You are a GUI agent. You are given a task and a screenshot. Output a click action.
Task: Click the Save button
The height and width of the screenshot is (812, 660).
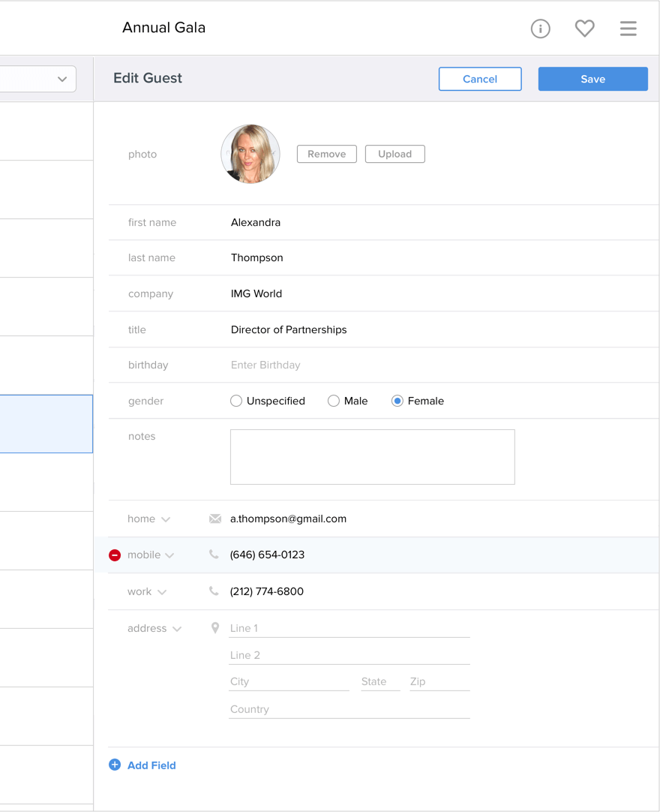[x=592, y=79]
